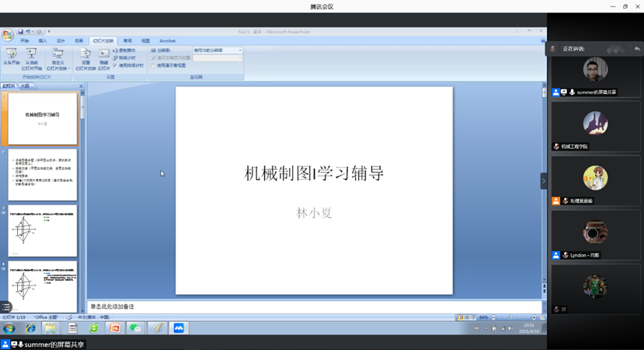The width and height of the screenshot is (644, 350).
Task: Open Tencent Meeting from the Windows taskbar
Action: [179, 328]
